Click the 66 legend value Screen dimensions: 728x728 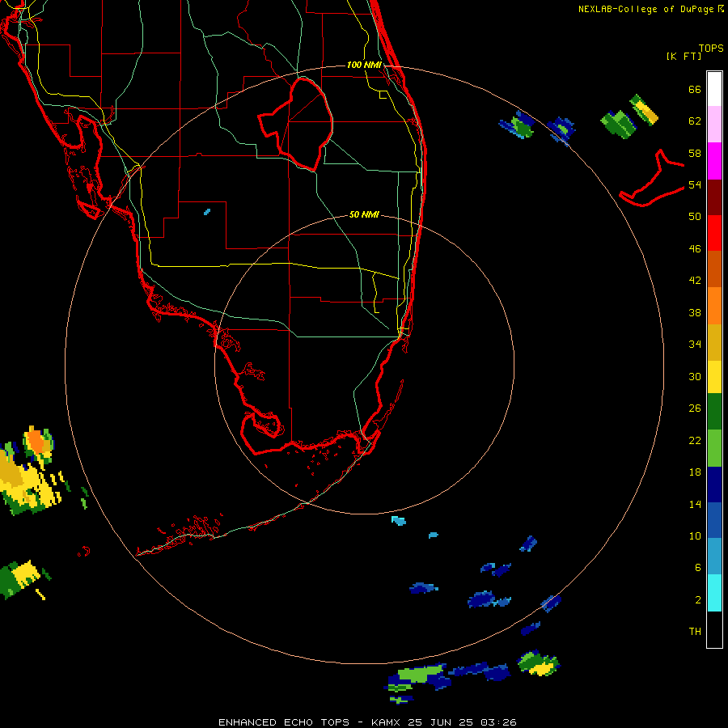[695, 89]
